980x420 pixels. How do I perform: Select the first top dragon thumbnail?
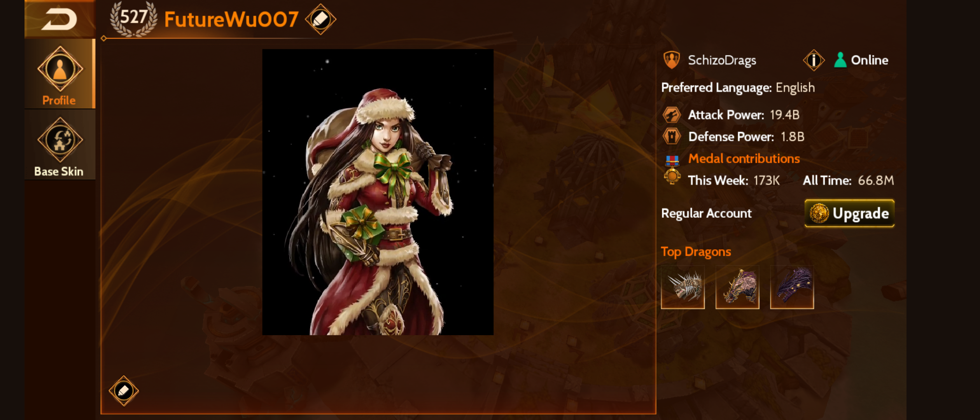point(683,287)
